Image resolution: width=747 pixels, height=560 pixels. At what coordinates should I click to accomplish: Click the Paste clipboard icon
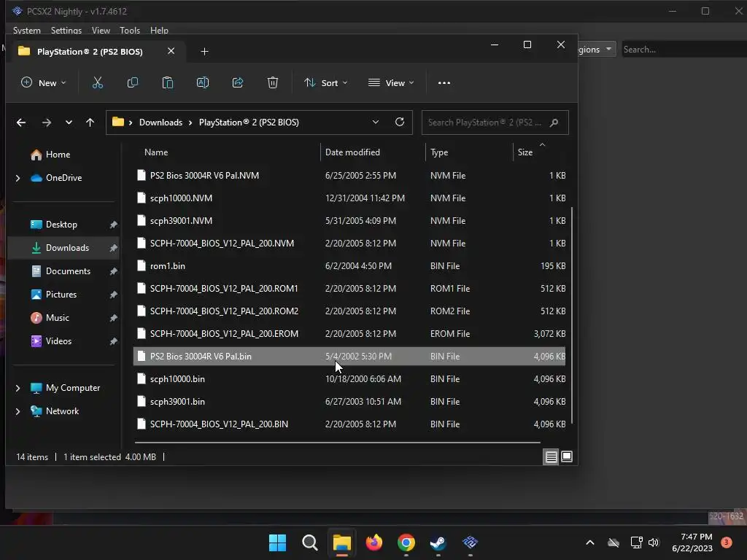(x=168, y=83)
